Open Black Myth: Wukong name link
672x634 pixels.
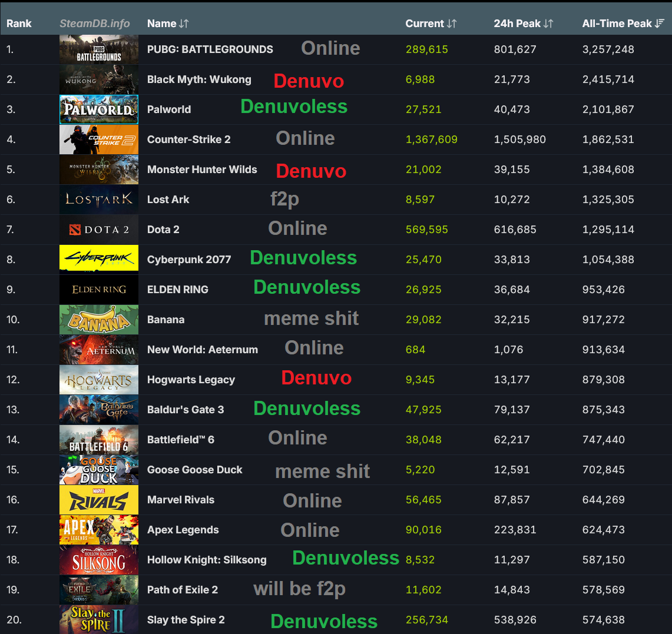pos(199,79)
